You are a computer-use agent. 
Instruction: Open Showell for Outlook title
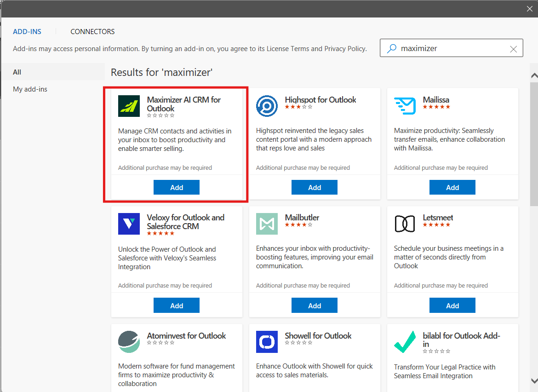(x=318, y=336)
